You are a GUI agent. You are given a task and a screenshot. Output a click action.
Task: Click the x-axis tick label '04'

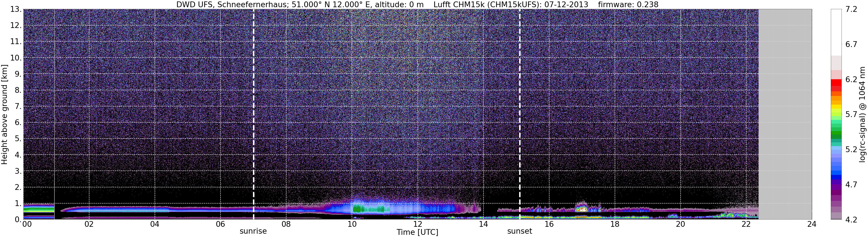point(155,224)
